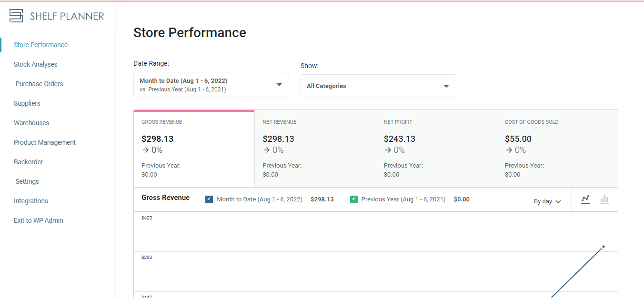Select the Cost of Goods Sold tab

pyautogui.click(x=557, y=149)
